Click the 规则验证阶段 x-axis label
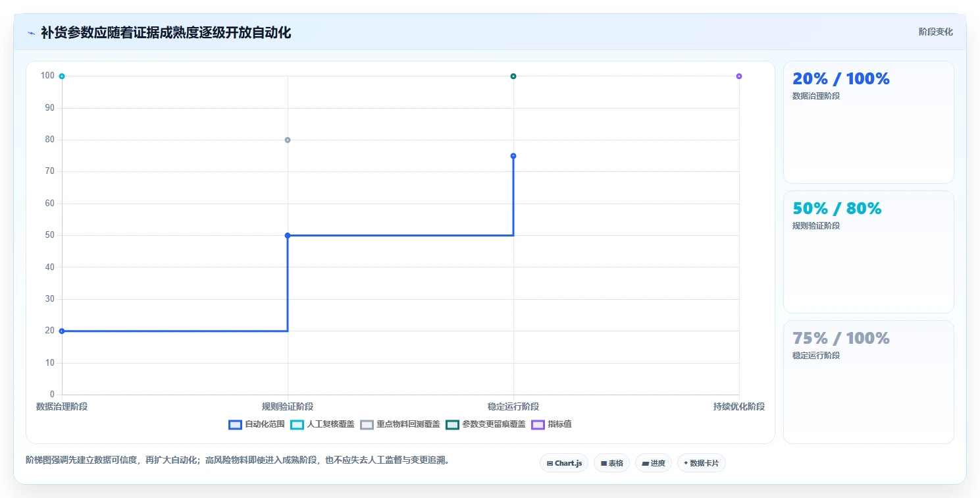The height and width of the screenshot is (498, 980). pos(288,406)
